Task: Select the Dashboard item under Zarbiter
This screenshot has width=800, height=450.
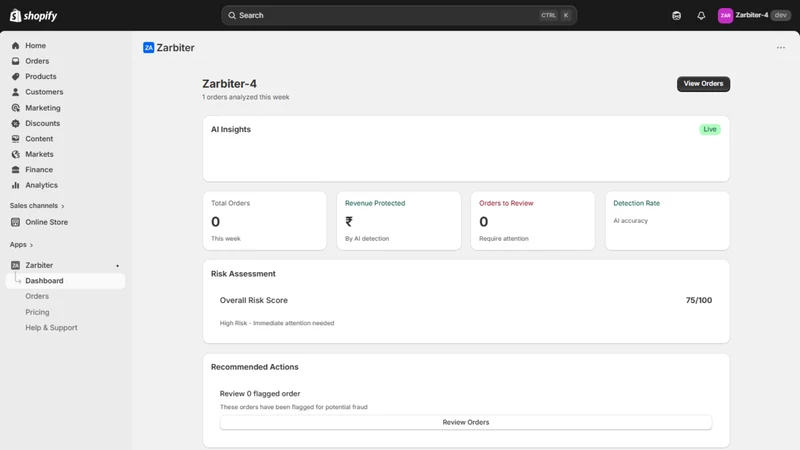Action: coord(65,281)
